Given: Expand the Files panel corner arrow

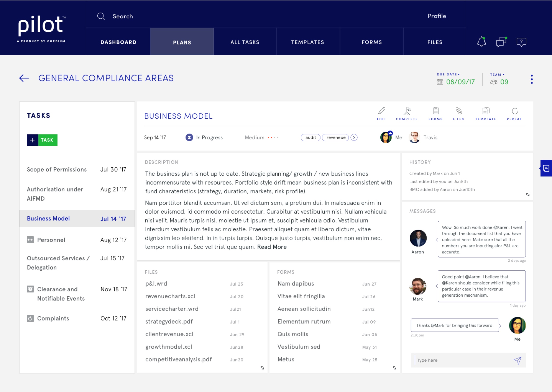Looking at the screenshot, I should point(262,368).
